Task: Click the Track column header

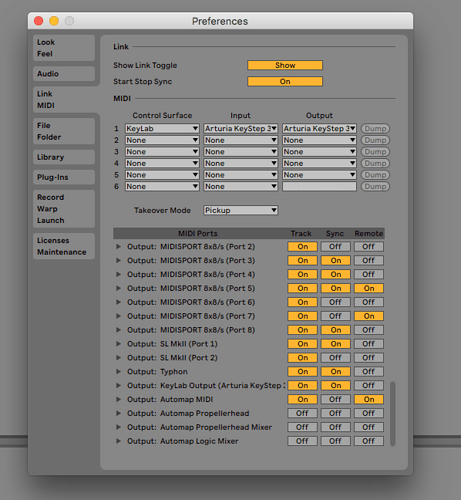Action: click(301, 233)
